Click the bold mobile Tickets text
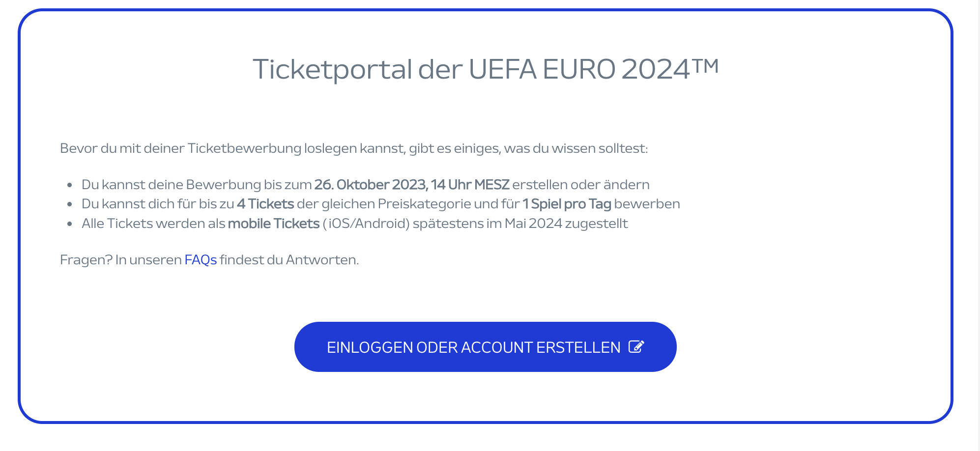Screen dimensions: 980x451 click(274, 224)
